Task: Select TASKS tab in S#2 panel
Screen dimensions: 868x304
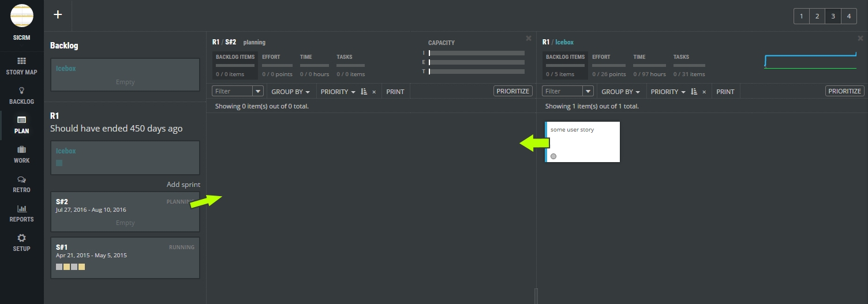Action: (351, 65)
